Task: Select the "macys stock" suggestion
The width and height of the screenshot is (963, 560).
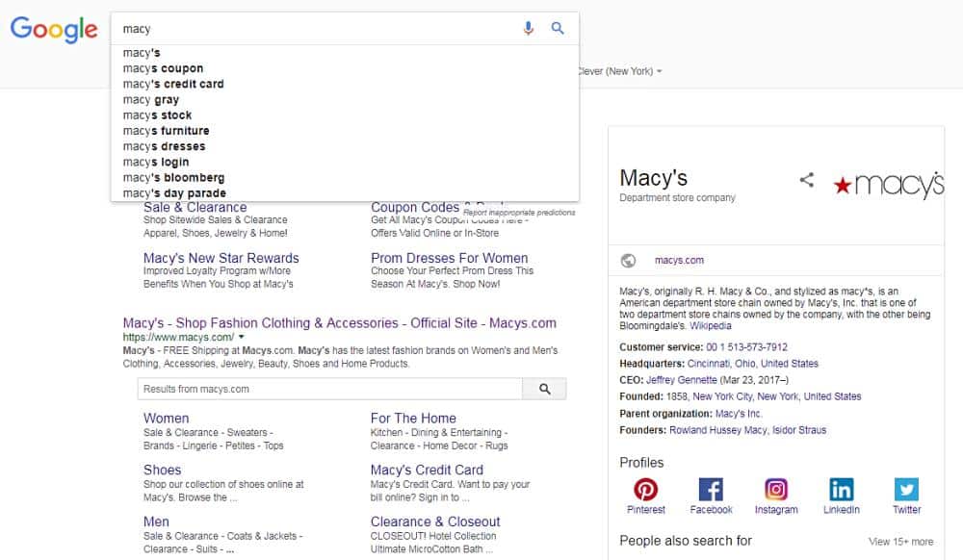Action: (x=345, y=115)
